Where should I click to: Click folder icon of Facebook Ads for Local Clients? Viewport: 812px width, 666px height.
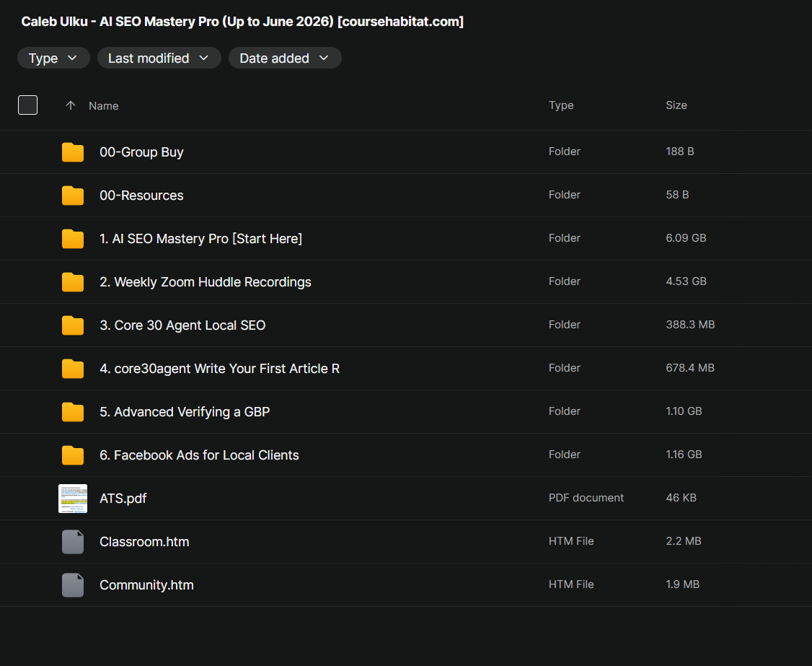click(73, 455)
